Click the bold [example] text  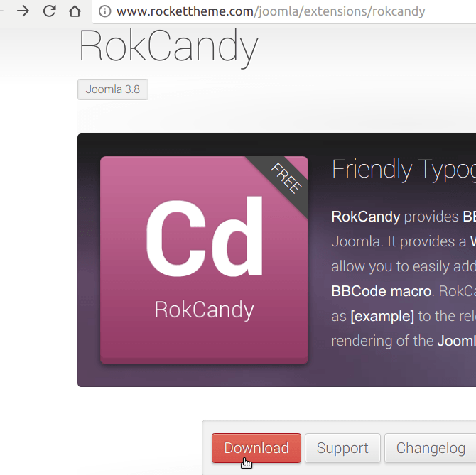click(x=382, y=316)
